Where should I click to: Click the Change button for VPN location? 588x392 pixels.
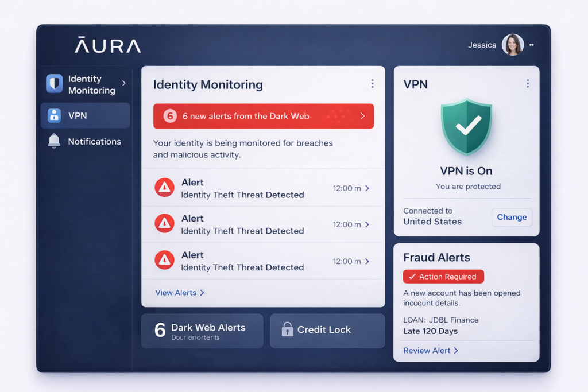[x=511, y=217]
